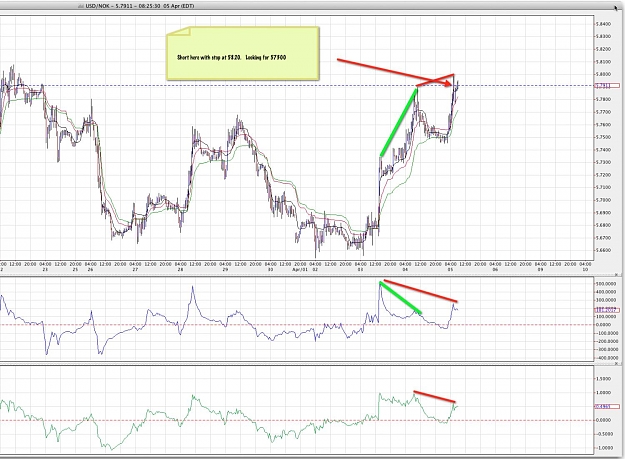Viewport: 625px width, 459px height.
Task: Click the 09 date label on time axis
Action: (540, 269)
